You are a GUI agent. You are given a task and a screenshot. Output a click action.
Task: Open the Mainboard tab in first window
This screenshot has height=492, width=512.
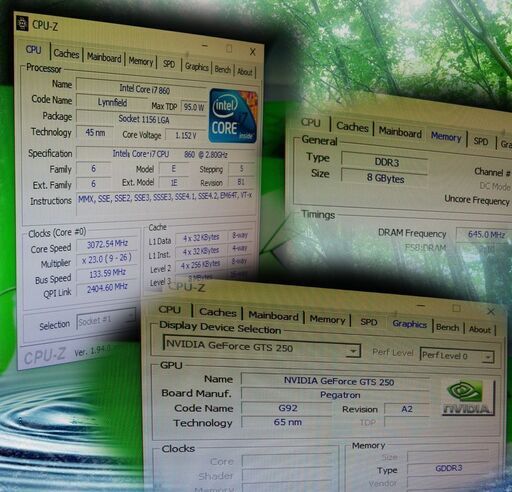(104, 57)
